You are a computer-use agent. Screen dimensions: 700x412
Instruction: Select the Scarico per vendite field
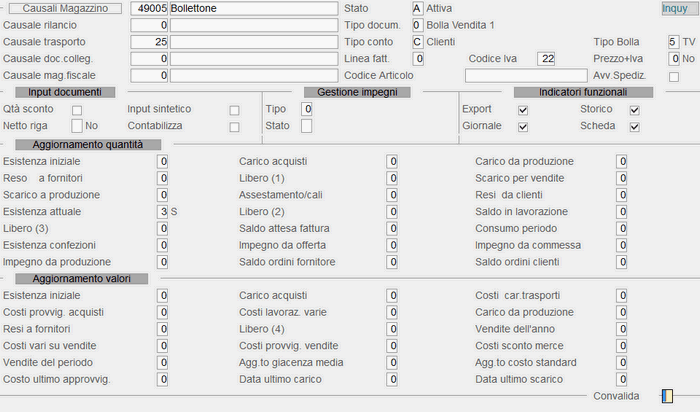pyautogui.click(x=621, y=178)
